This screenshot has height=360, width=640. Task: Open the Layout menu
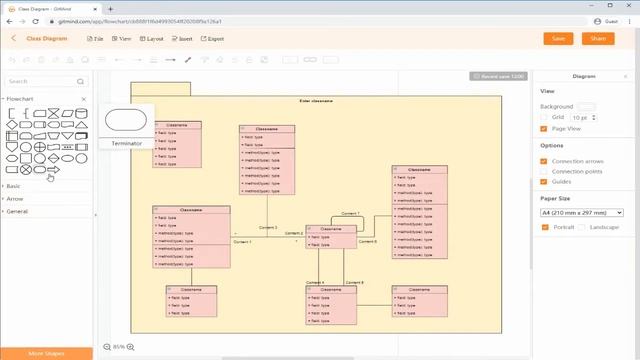tap(151, 39)
